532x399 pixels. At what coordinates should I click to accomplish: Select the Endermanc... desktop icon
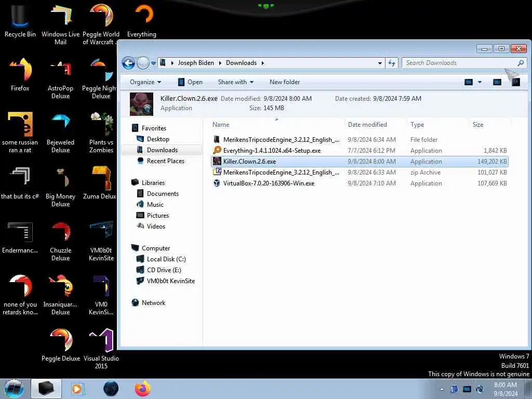20,237
